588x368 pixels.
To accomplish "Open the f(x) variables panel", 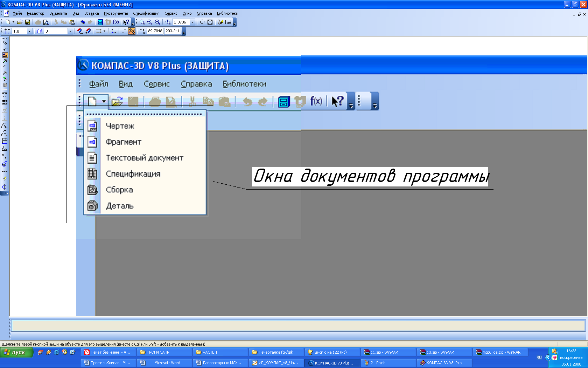I will coord(116,22).
